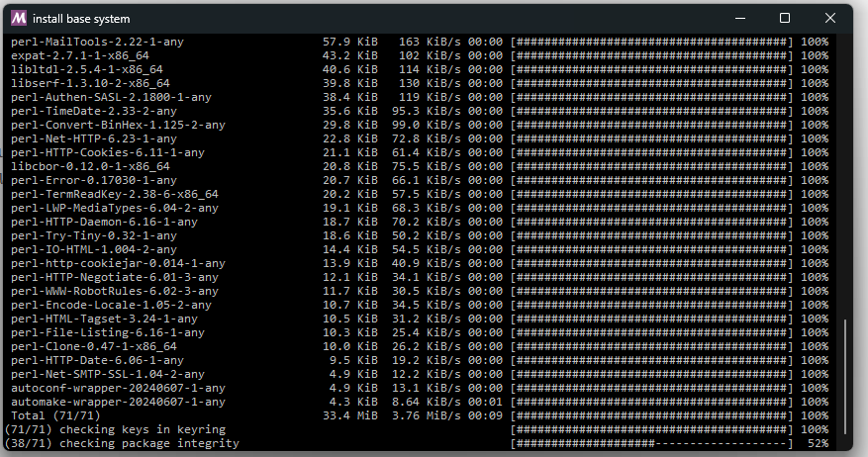Click perl-Error-0.17030-1-any text
The image size is (868, 457).
pyautogui.click(x=94, y=180)
